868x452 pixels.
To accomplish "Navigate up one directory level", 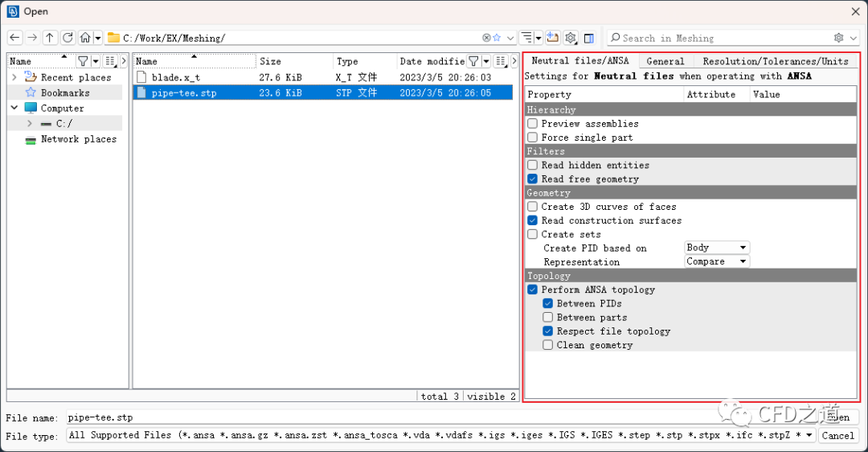I will (50, 38).
